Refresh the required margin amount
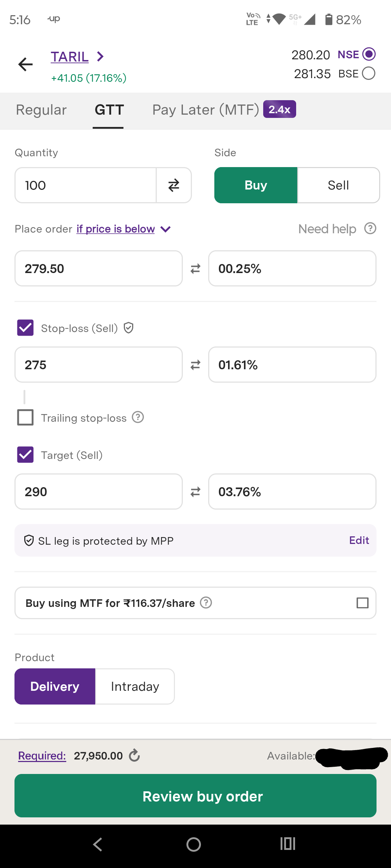 [134, 756]
